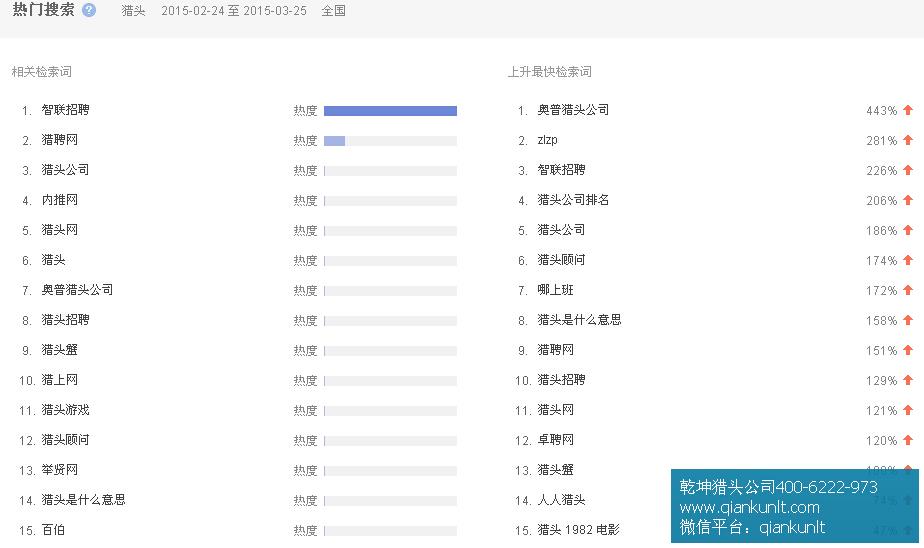The height and width of the screenshot is (548, 924).
Task: Open 举贤网 related keyword
Action: tap(59, 470)
